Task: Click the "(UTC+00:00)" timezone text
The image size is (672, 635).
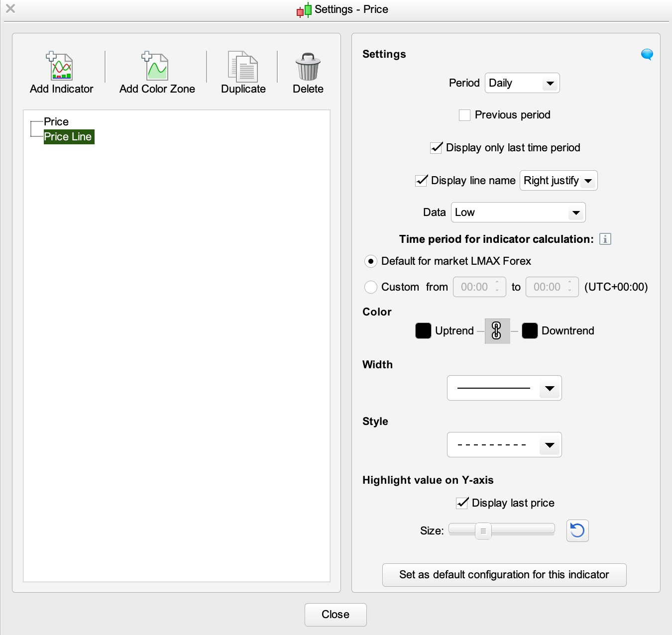Action: tap(616, 287)
